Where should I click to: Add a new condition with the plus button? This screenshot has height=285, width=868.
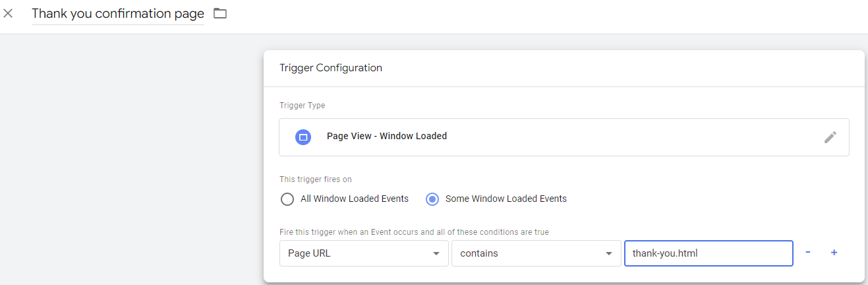(x=834, y=253)
